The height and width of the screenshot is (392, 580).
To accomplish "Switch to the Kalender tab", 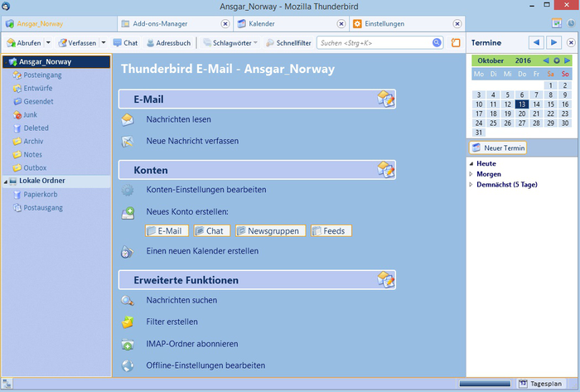I will point(262,24).
